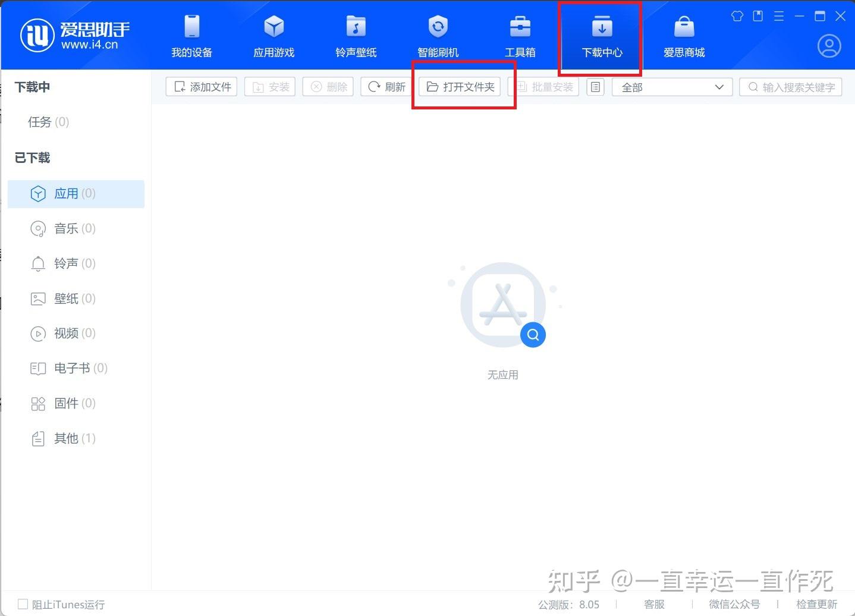Click the 已下载 section header
The height and width of the screenshot is (616, 855).
pos(32,158)
